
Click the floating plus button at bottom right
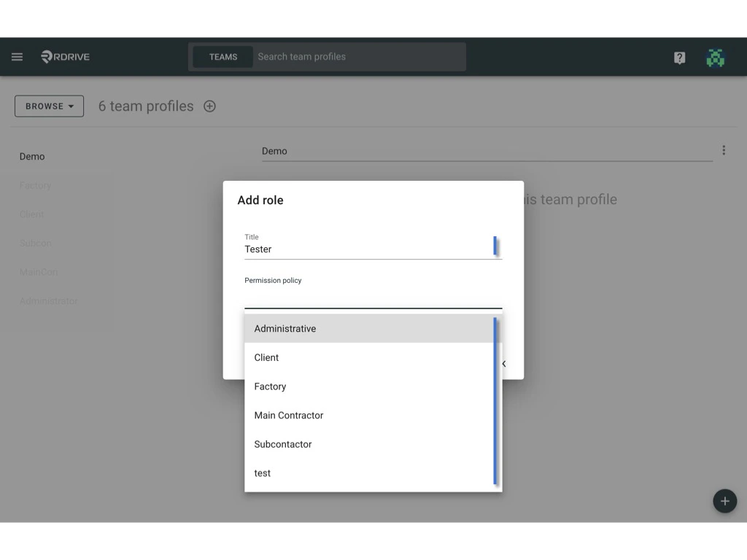[724, 501]
